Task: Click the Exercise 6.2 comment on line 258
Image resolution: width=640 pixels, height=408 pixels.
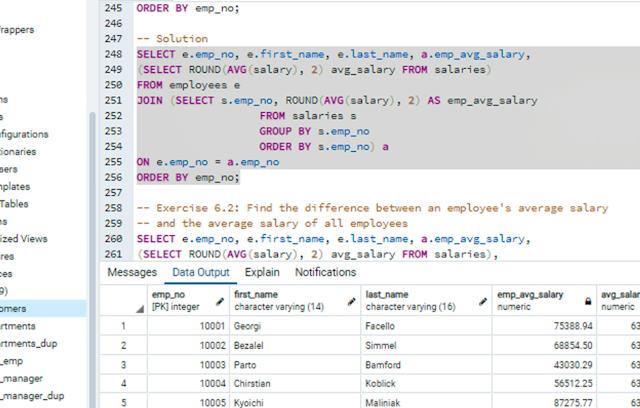Action: pyautogui.click(x=372, y=208)
